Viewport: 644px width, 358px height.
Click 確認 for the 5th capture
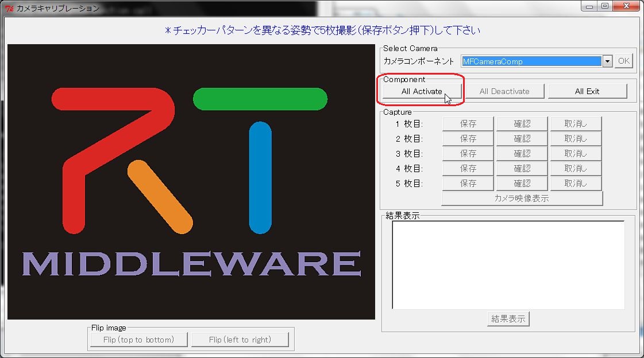click(x=522, y=184)
